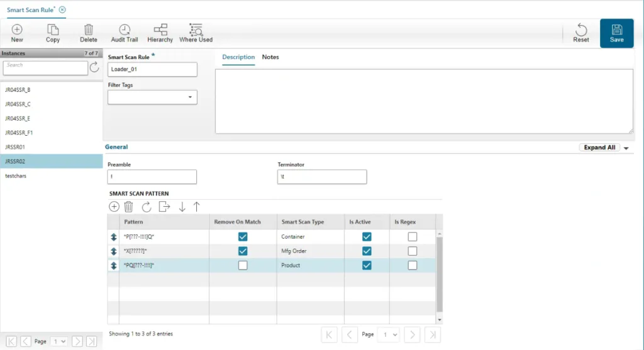Viewport: 644px width, 350px height.
Task: Select the Mfg Order type cell
Action: 311,251
